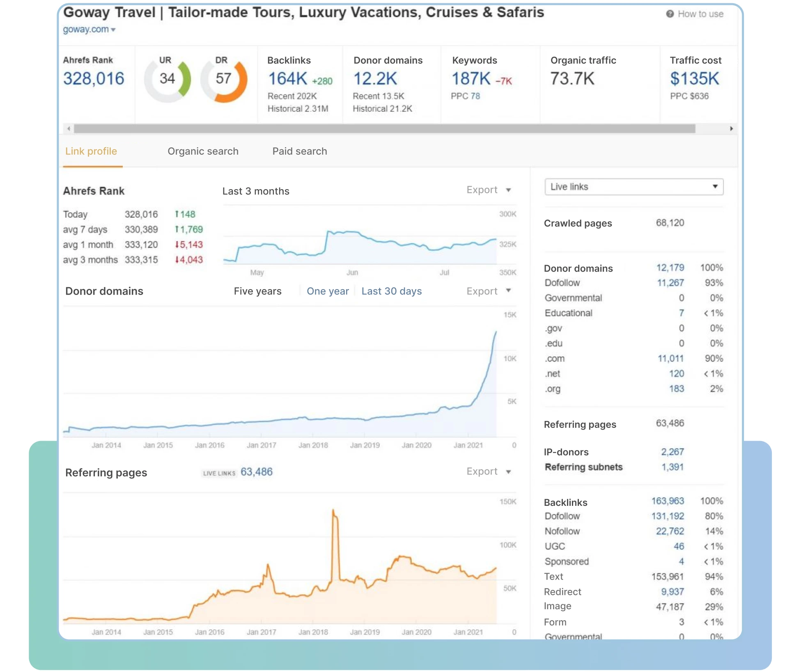Click .net domains count 120
Screen dimensions: 801x672
677,374
